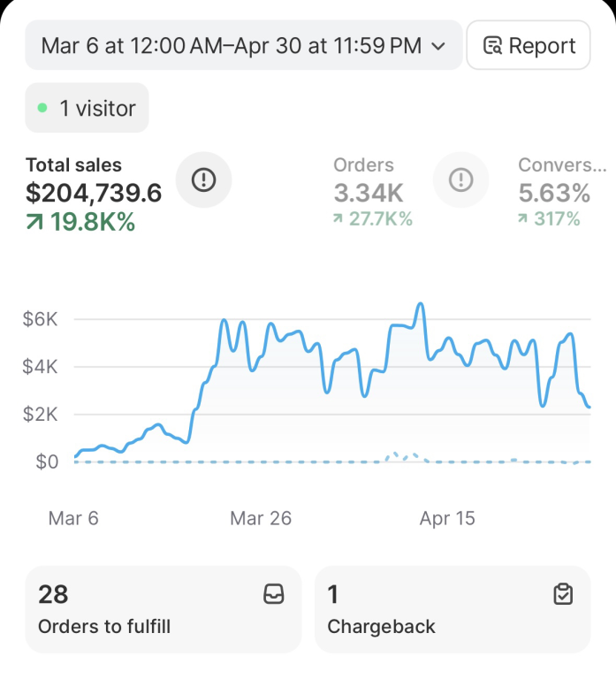Viewport: 616px width, 679px height.
Task: Click the chevron on the date range selector
Action: (438, 46)
